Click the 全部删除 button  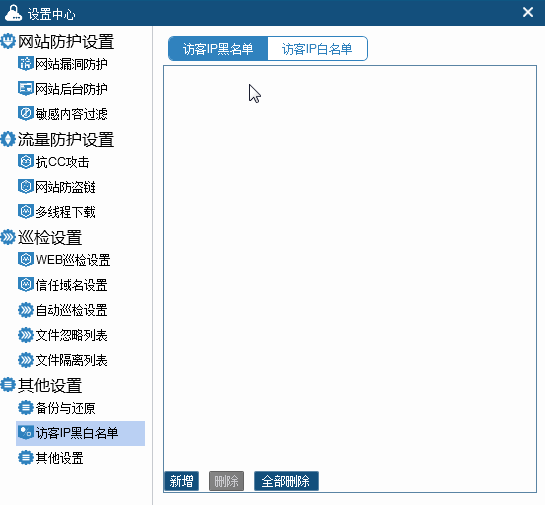pyautogui.click(x=286, y=481)
